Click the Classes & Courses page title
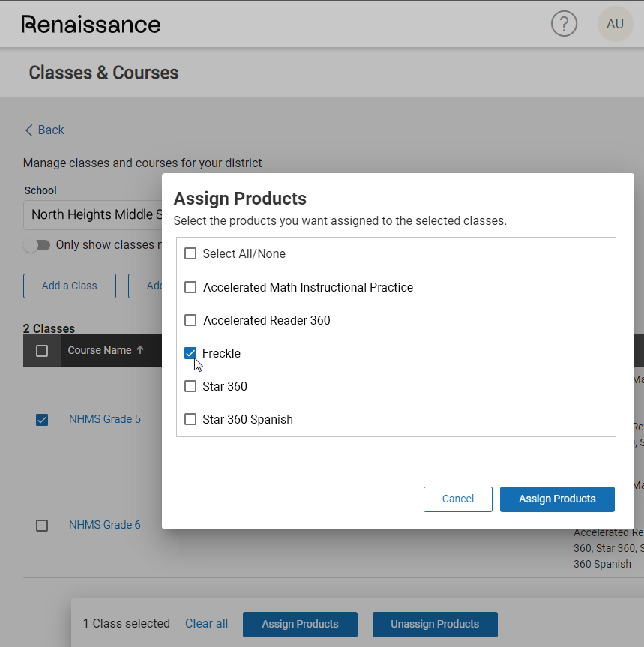The image size is (644, 647). tap(103, 73)
